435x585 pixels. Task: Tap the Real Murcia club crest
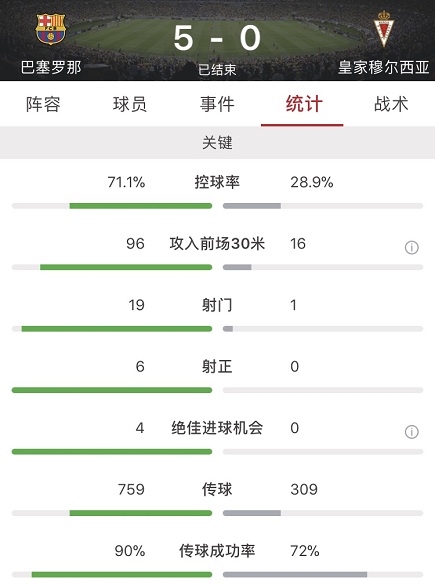[x=384, y=29]
